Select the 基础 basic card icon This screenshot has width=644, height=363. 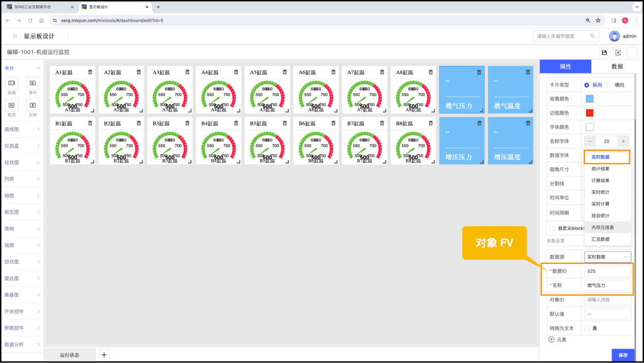click(11, 83)
